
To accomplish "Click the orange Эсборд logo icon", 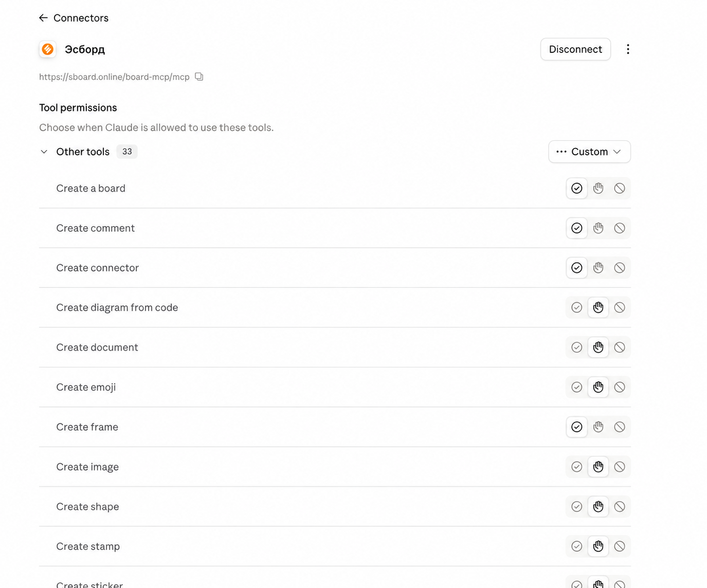I will pyautogui.click(x=48, y=49).
